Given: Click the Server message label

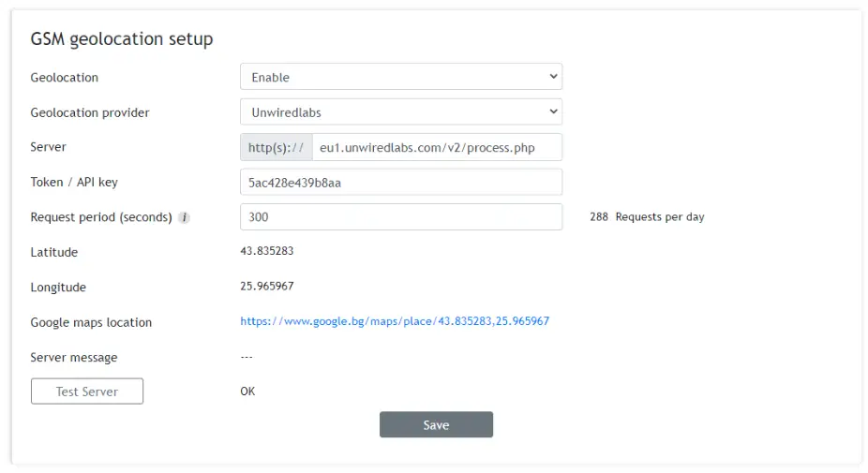Looking at the screenshot, I should [x=74, y=358].
